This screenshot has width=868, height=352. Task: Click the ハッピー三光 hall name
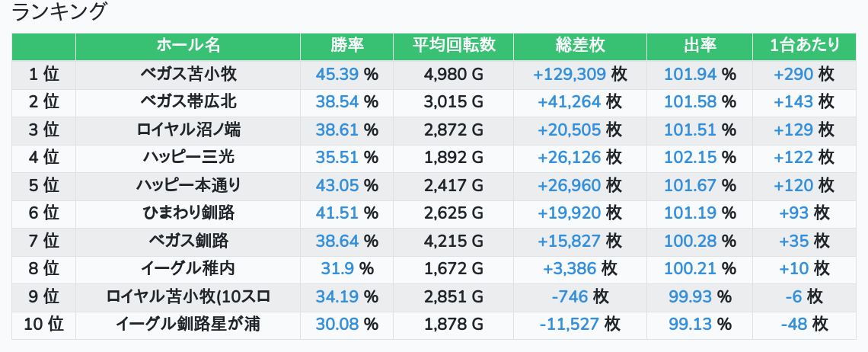click(x=188, y=158)
